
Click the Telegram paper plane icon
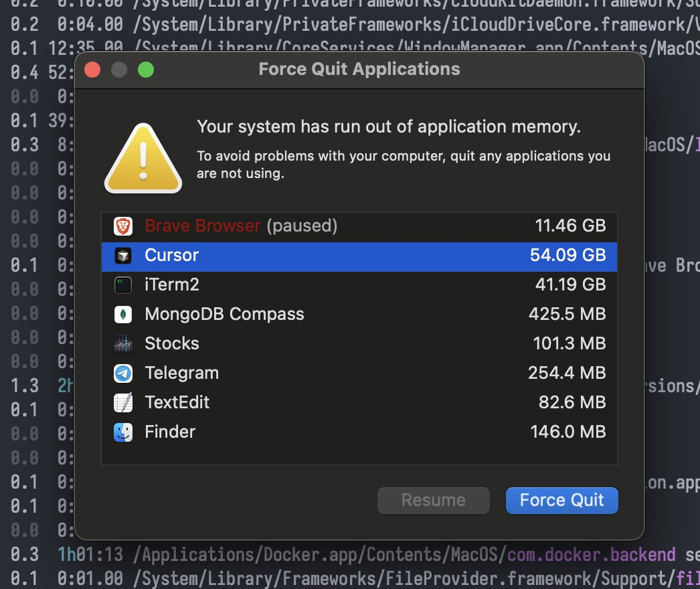point(122,373)
